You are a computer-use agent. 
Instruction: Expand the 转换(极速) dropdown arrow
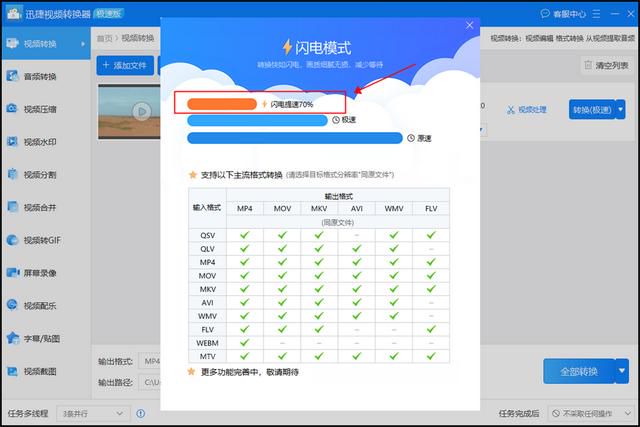620,109
